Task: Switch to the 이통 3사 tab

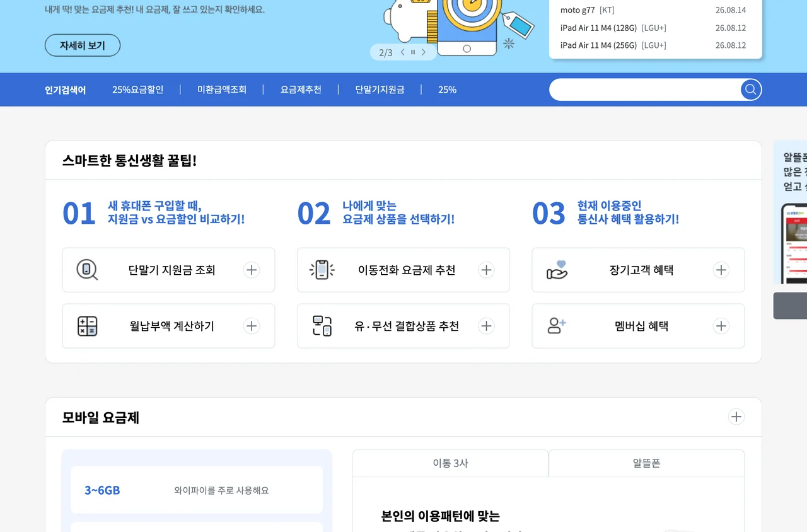Action: click(x=450, y=463)
